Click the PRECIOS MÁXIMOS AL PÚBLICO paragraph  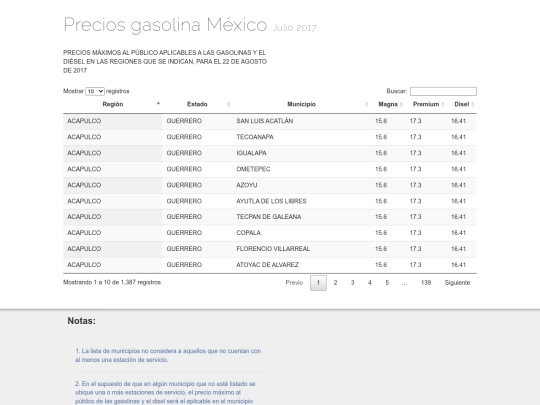[165, 62]
